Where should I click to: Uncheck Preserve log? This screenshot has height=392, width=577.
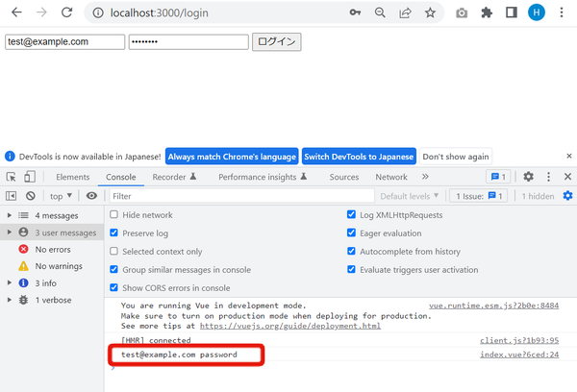click(x=114, y=233)
